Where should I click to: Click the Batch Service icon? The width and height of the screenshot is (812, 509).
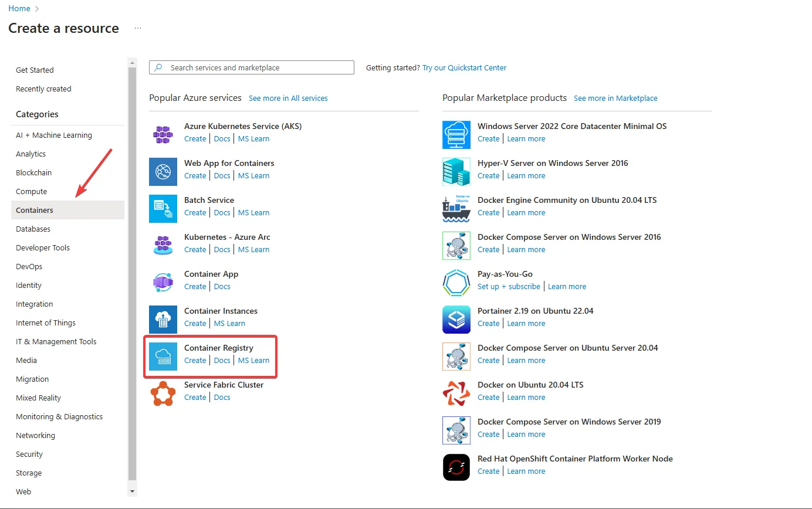click(x=163, y=209)
